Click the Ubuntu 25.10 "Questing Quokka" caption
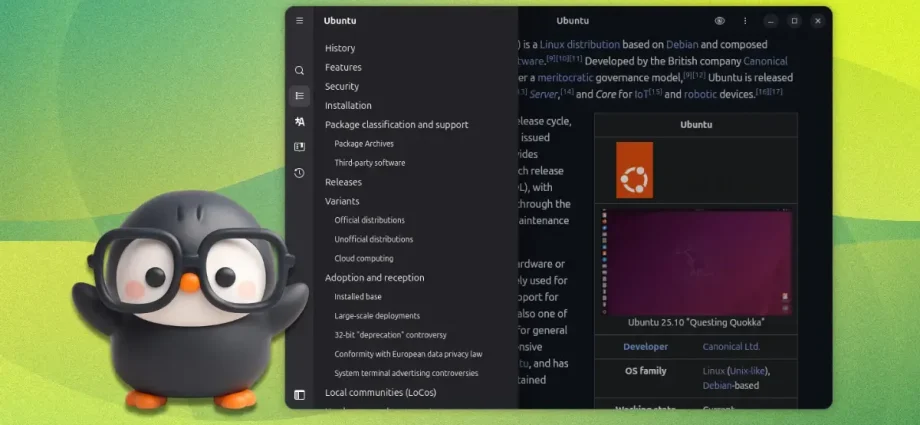 point(696,322)
